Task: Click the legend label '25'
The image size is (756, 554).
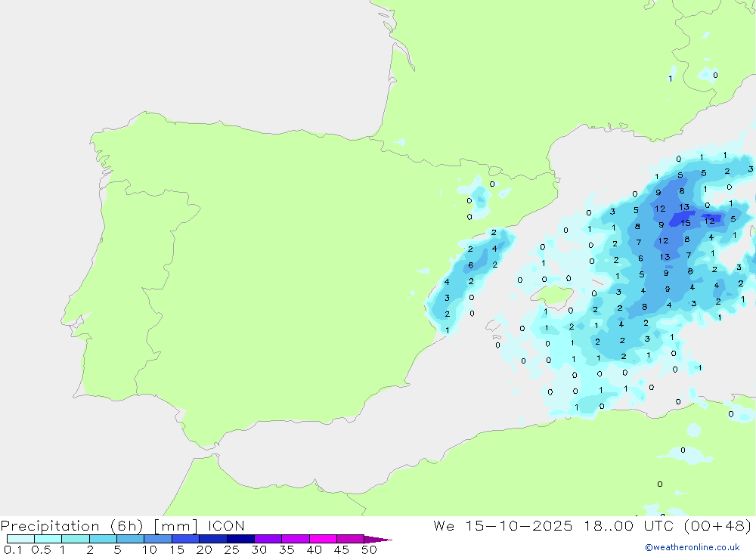Action: (232, 549)
